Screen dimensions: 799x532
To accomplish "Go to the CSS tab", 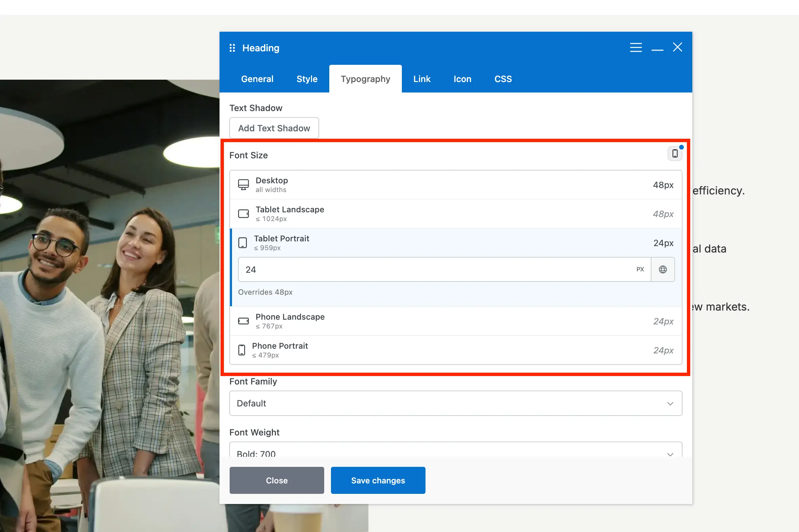I will tap(503, 79).
